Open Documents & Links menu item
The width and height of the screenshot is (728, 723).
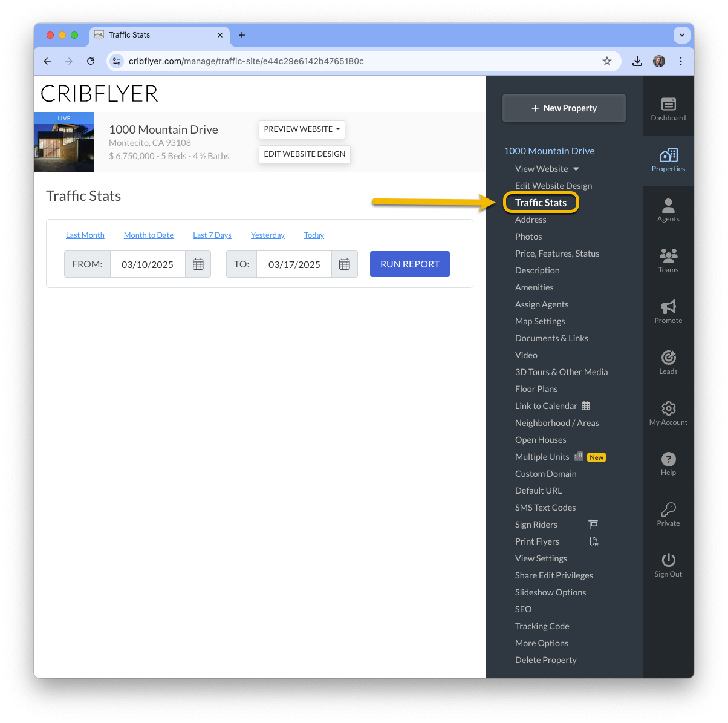pyautogui.click(x=551, y=338)
